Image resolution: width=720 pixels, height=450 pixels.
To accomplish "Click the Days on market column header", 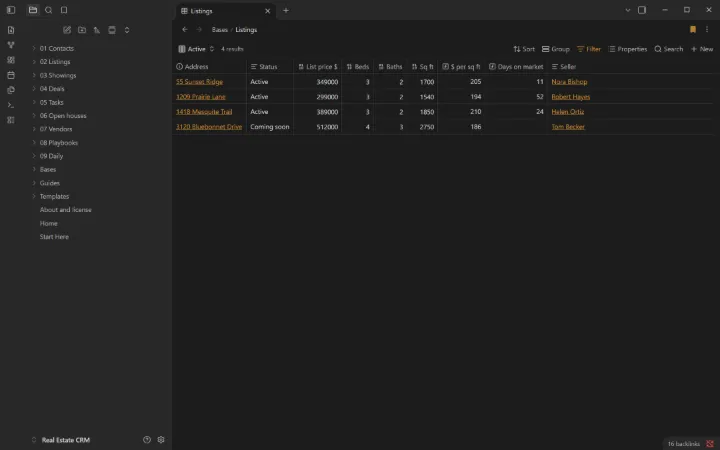I will [x=516, y=67].
